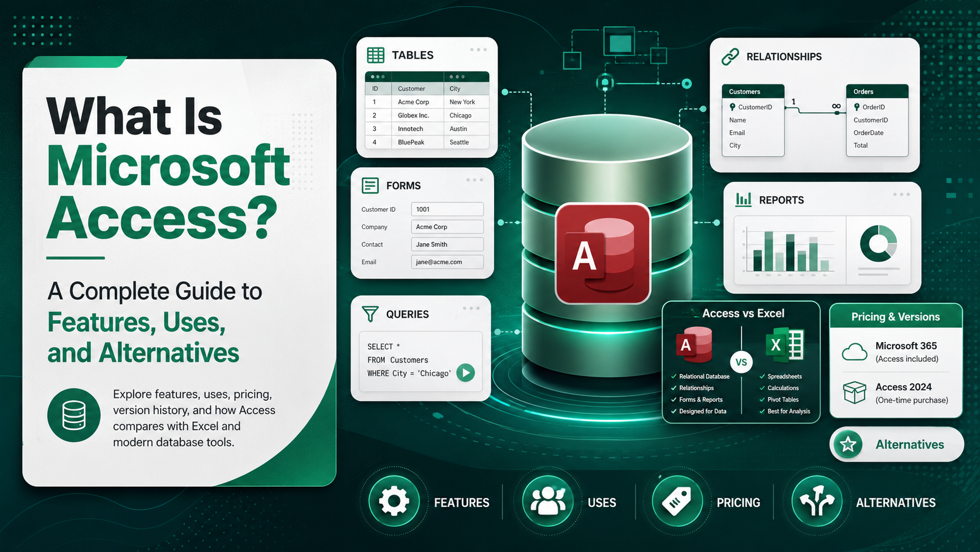Viewport: 980px width, 552px height.
Task: Click the Acme Corp table cell
Action: pyautogui.click(x=417, y=102)
